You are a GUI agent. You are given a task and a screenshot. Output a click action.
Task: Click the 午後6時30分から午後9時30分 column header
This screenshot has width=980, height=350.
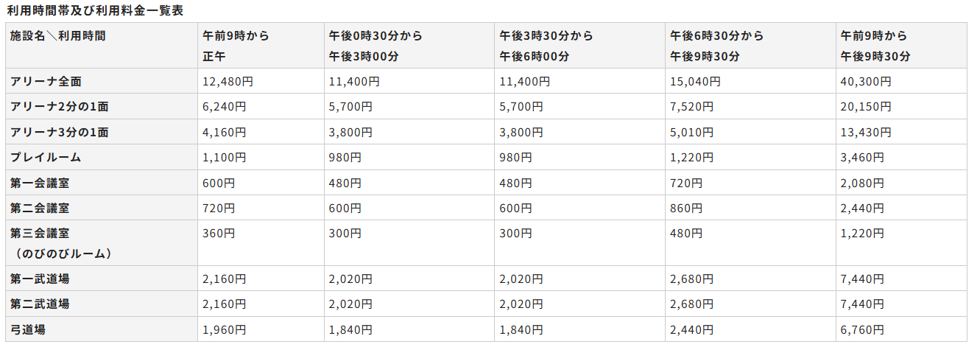pos(716,46)
